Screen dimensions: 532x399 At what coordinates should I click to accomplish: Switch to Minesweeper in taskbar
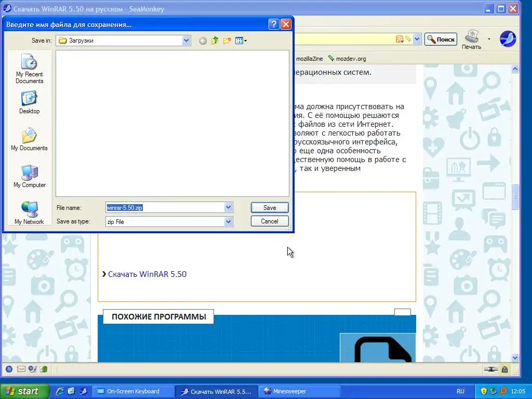pos(298,391)
